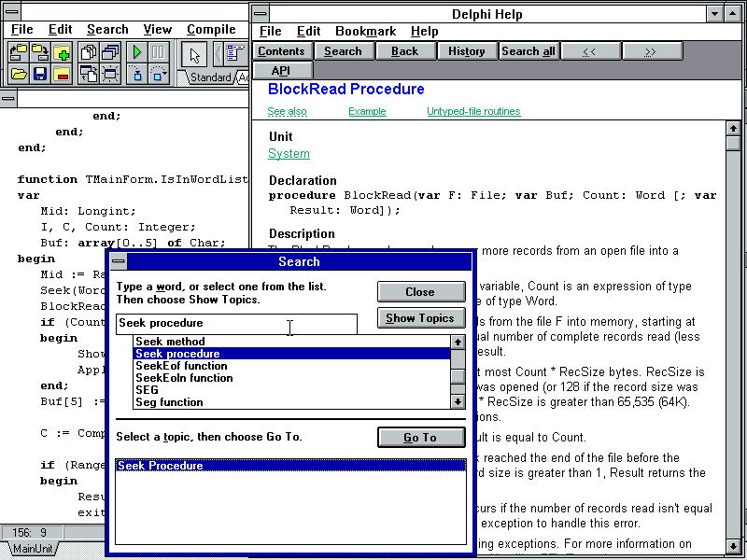This screenshot has width=747, height=560.
Task: Open the Delphi IDE File menu
Action: [21, 30]
